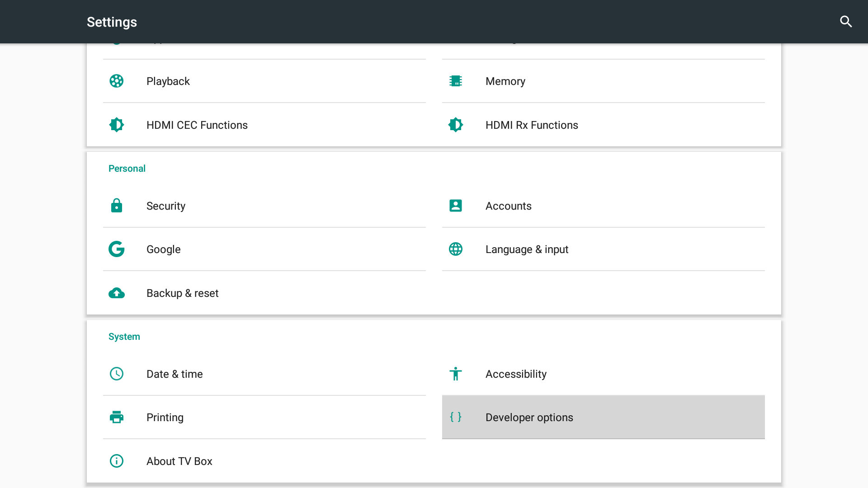Toggle Developer options on
The height and width of the screenshot is (488, 868).
click(x=604, y=417)
